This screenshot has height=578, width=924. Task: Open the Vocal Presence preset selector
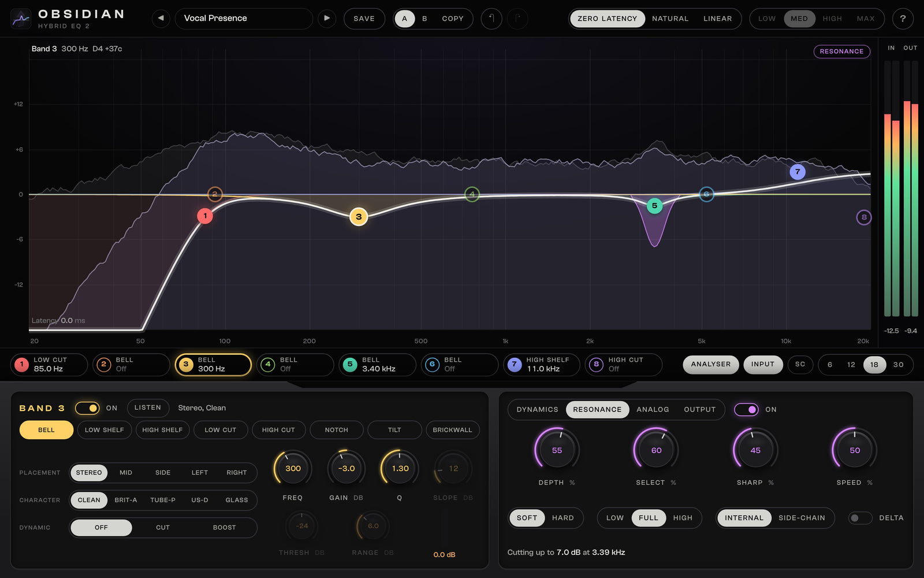tap(243, 18)
